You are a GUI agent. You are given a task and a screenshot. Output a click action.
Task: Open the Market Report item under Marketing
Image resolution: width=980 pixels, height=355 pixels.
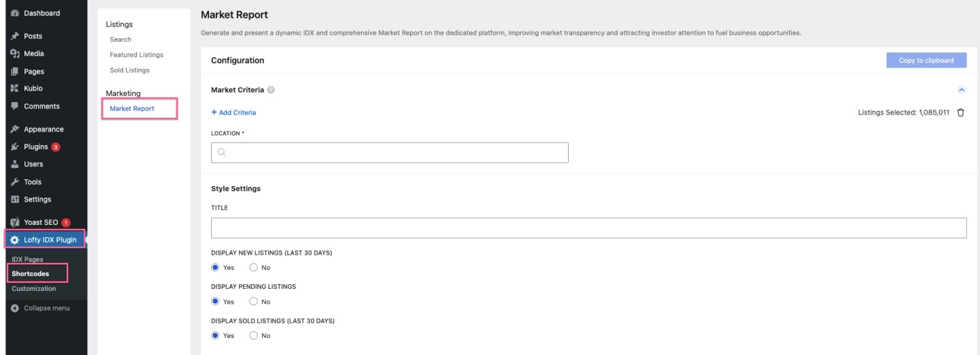(132, 108)
